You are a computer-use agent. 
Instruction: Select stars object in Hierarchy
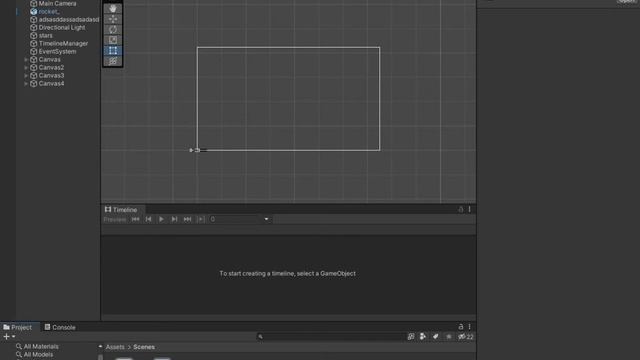45,36
